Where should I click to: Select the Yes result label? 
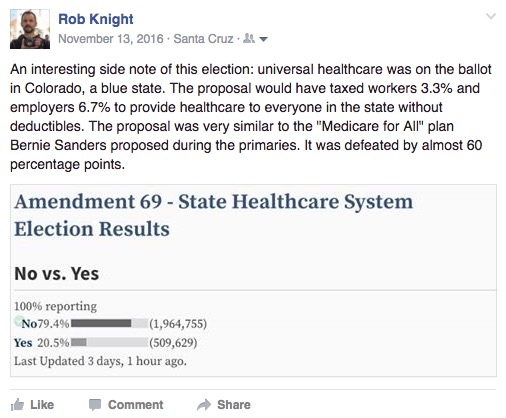click(23, 343)
